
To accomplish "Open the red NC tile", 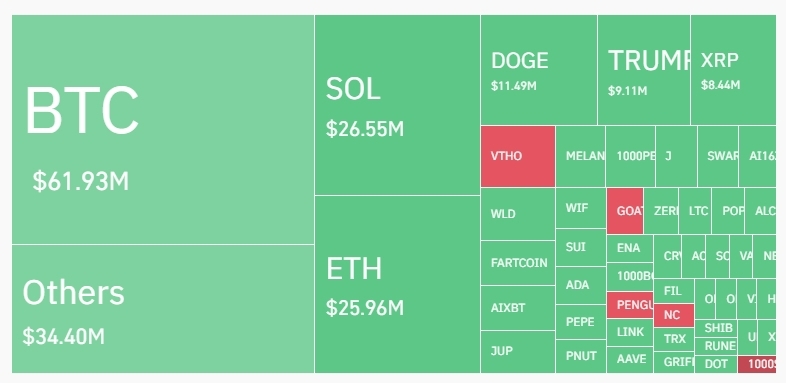I will point(674,315).
